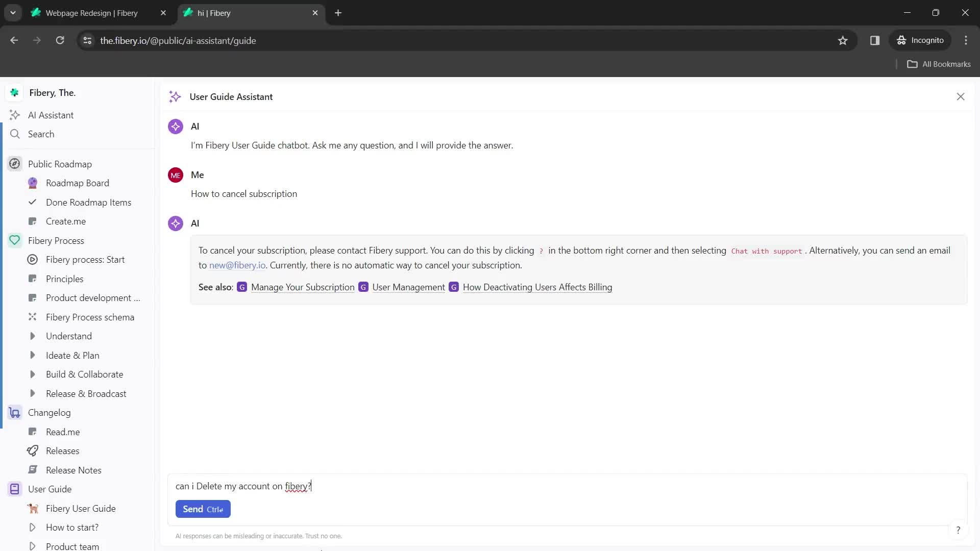Click the Fibery Process circle icon
Viewport: 980px width, 551px height.
[14, 239]
